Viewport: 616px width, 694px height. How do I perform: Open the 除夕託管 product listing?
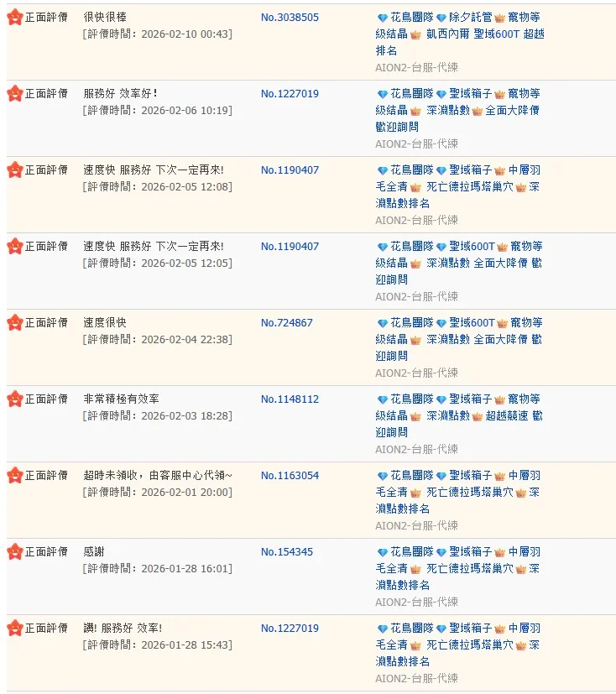(x=459, y=34)
